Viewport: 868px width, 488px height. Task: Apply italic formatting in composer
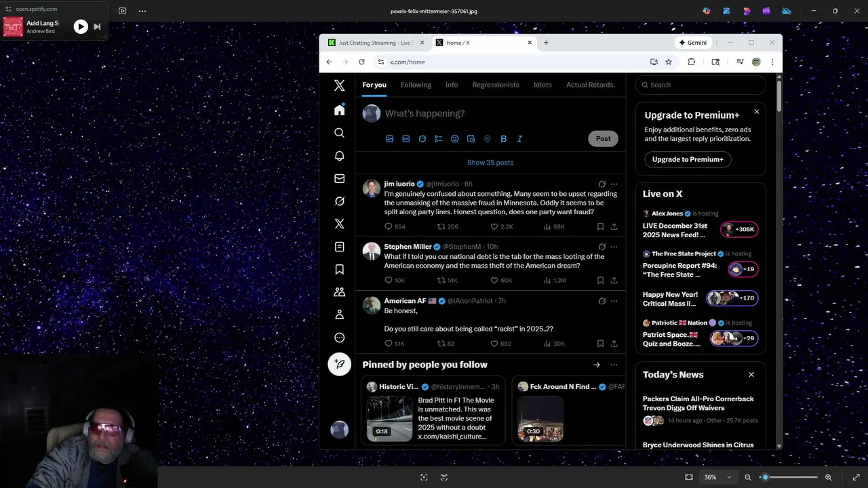click(519, 139)
